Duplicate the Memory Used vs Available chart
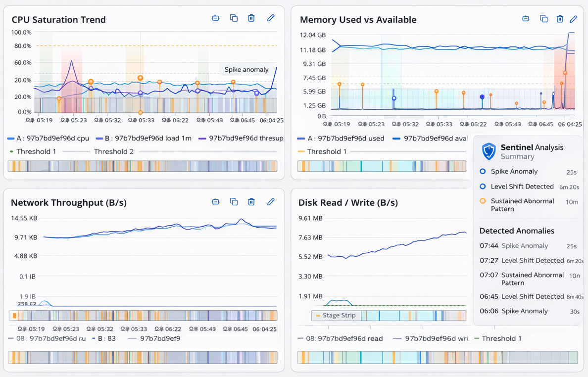Image resolution: width=588 pixels, height=377 pixels. (543, 19)
